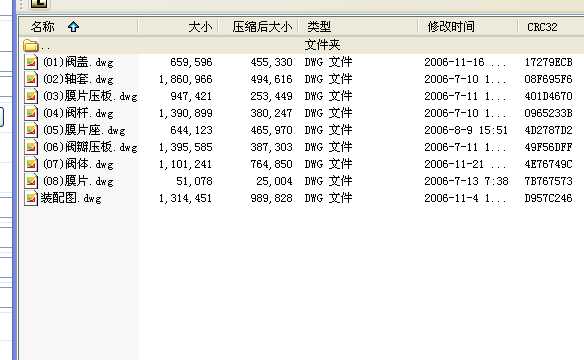Click modified date starting 2006-11-16

pyautogui.click(x=465, y=62)
